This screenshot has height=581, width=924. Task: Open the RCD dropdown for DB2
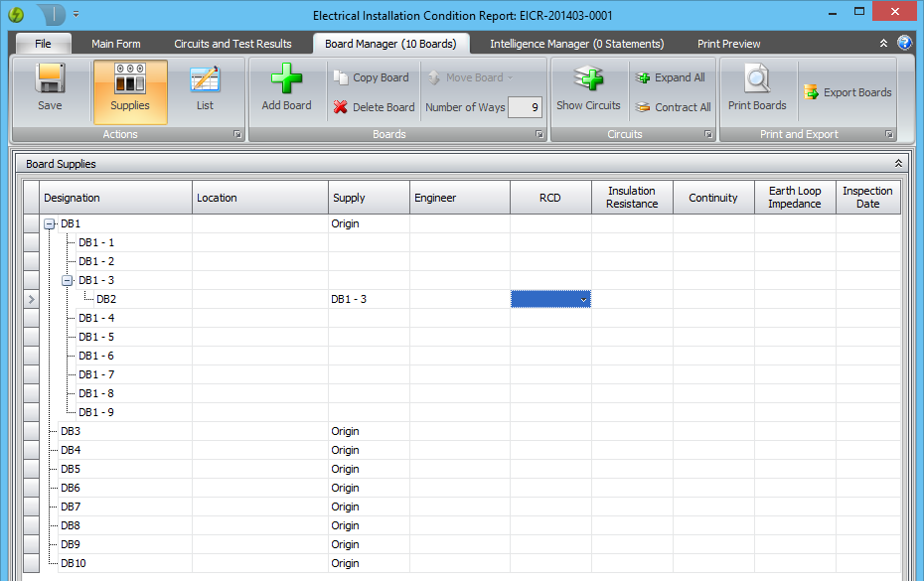coord(583,299)
